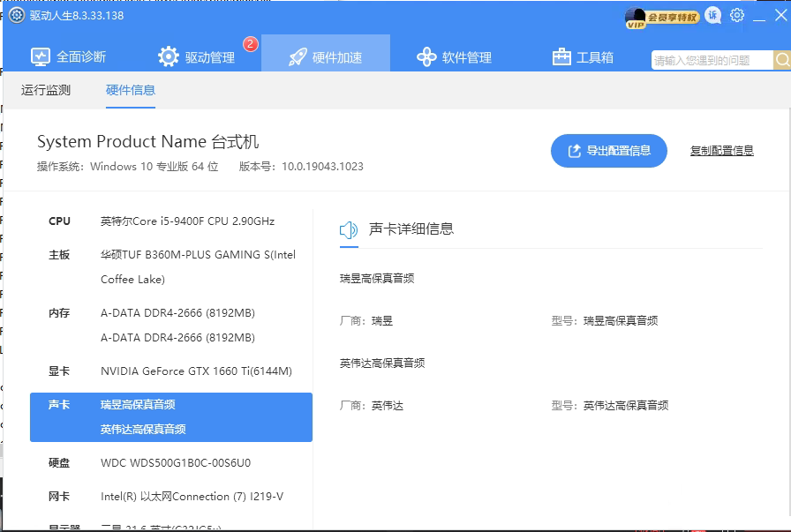
Task: Click the feedback 诉 icon near settings
Action: (713, 15)
